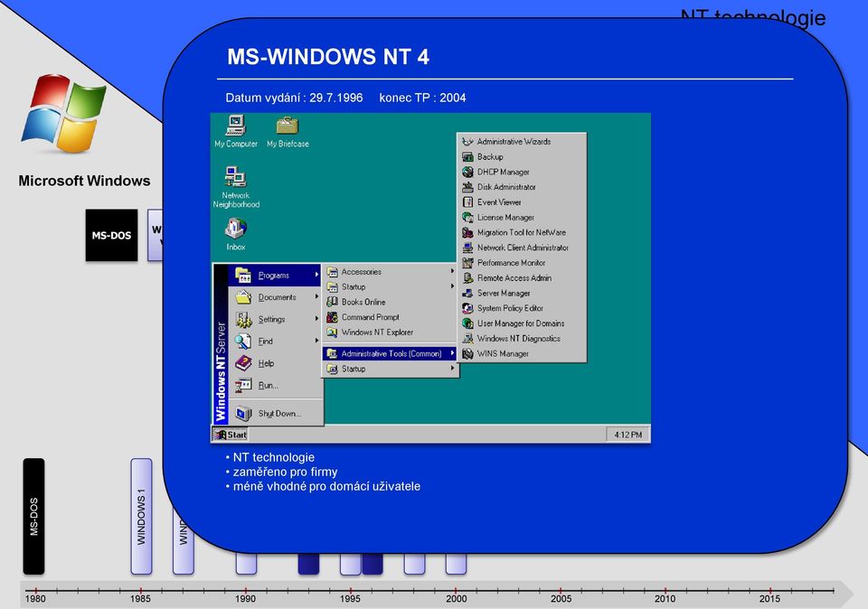Select Network Client Administrator menu entry
Viewport: 868px width, 609px height.
tap(522, 248)
